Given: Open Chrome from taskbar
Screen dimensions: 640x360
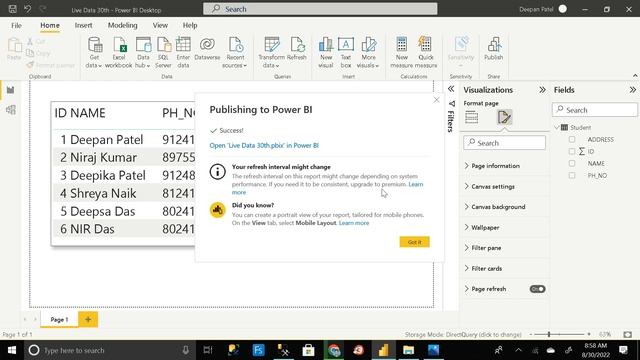Looking at the screenshot, I should pyautogui.click(x=334, y=350).
